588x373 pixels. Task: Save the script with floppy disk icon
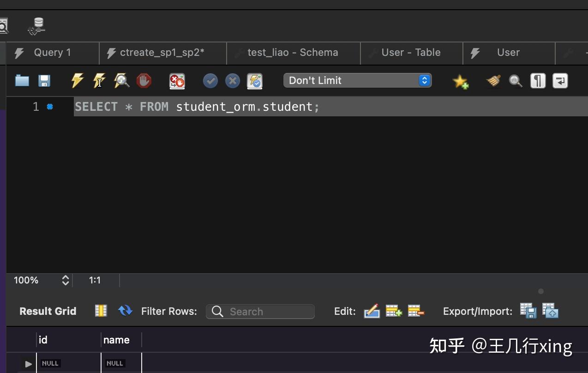(44, 81)
